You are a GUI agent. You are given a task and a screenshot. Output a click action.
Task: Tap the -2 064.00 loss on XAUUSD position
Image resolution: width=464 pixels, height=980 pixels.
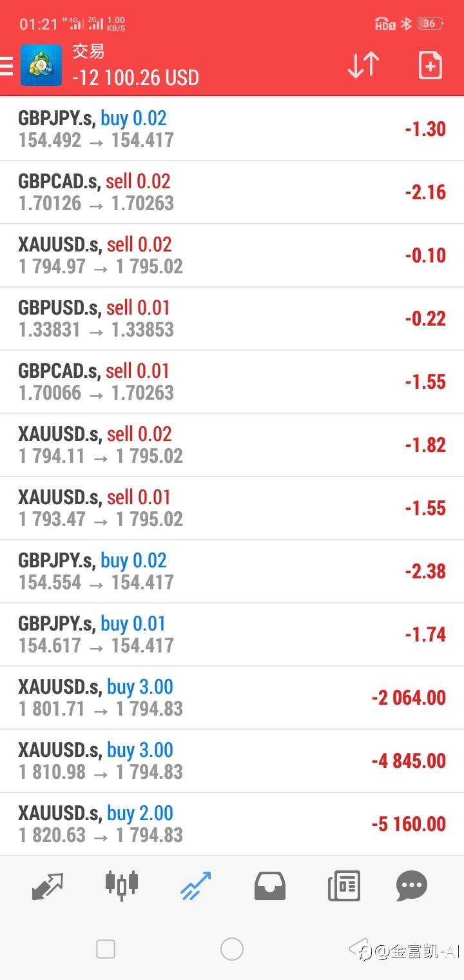tap(409, 698)
